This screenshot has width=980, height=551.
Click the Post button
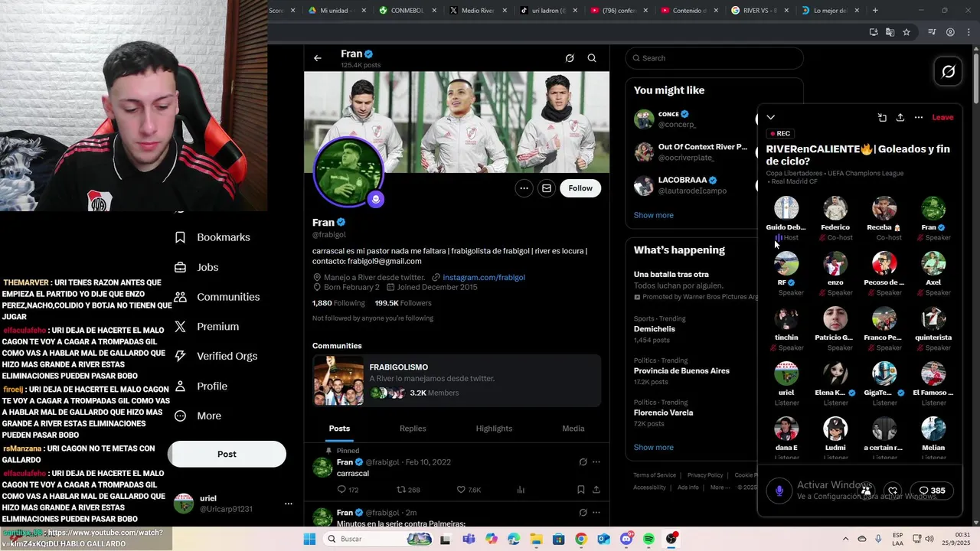pyautogui.click(x=227, y=455)
